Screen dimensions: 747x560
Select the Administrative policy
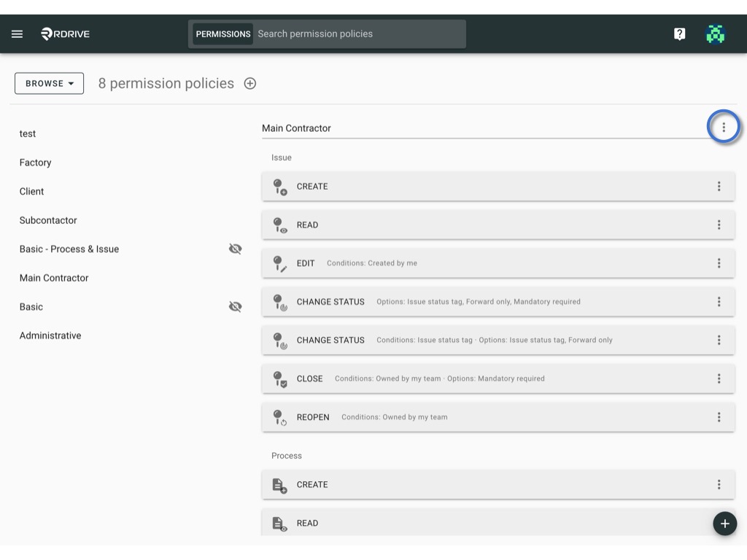click(x=50, y=335)
